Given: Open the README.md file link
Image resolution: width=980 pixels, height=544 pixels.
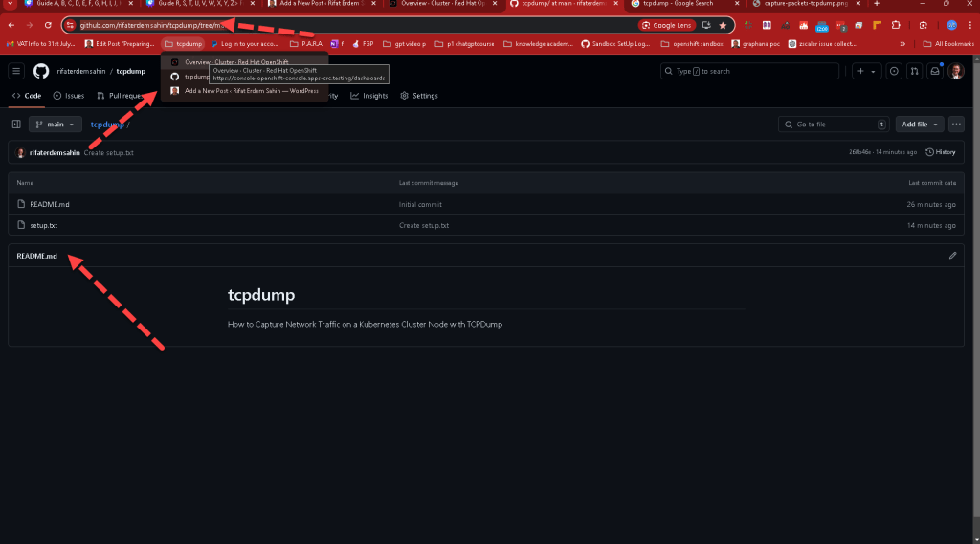Looking at the screenshot, I should click(x=50, y=204).
